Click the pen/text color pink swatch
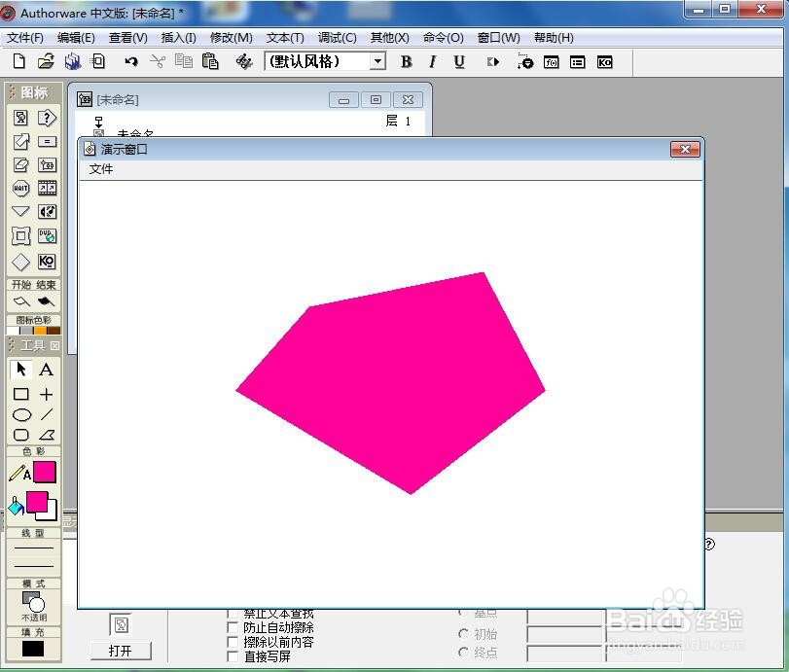This screenshot has width=789, height=672. click(45, 473)
